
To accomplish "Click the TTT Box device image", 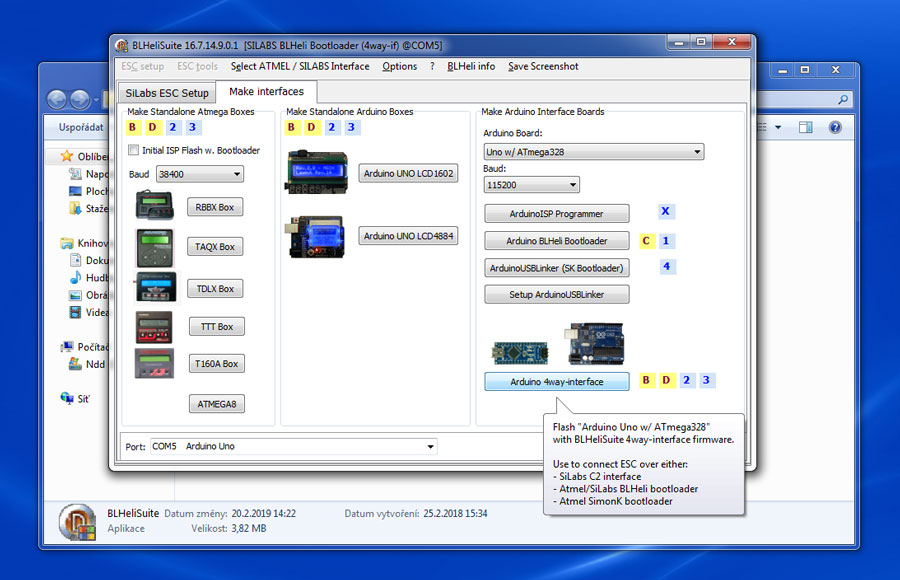I will point(154,327).
